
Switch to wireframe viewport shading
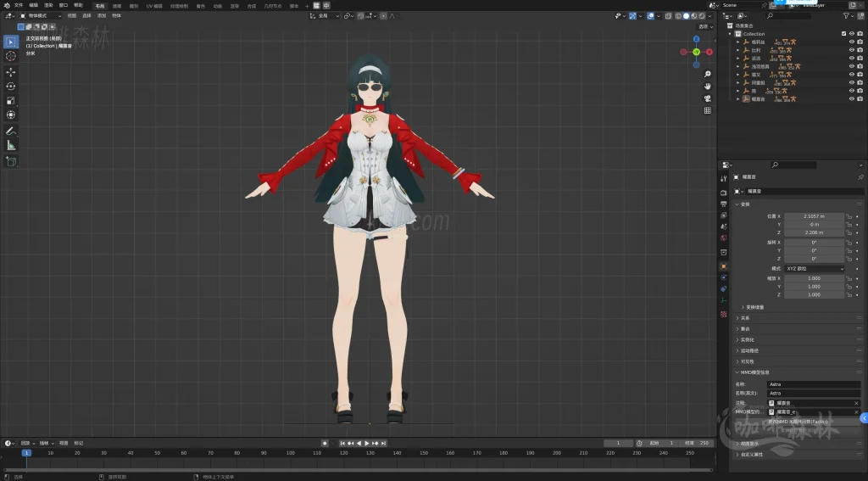[679, 15]
